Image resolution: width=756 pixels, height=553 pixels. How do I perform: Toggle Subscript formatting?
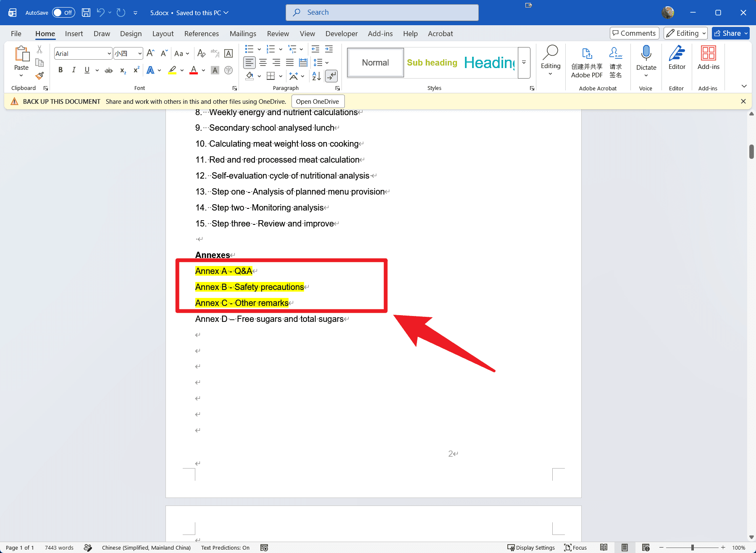tap(123, 70)
